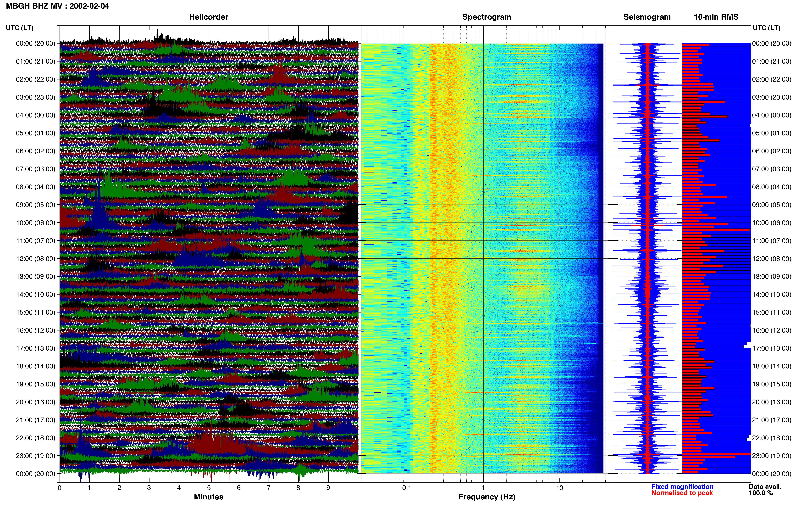Image resolution: width=812 pixels, height=508 pixels.
Task: Pick '08:00 (04:00)' on the left time axis
Action: pos(35,187)
